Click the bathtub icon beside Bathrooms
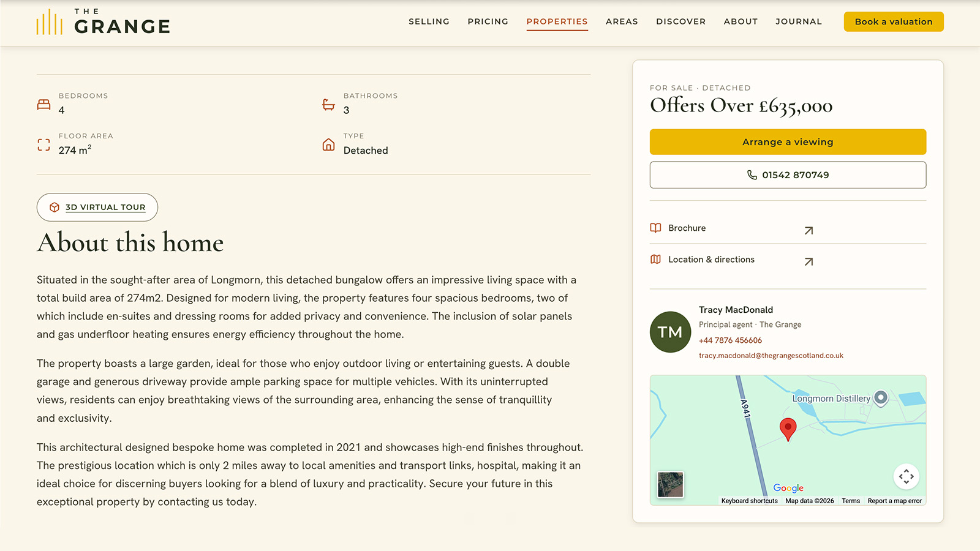The image size is (980, 551). 329,105
